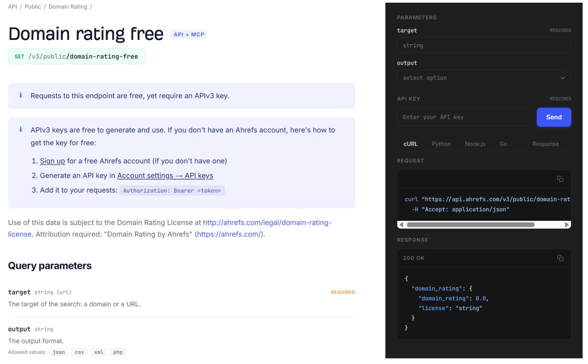Switch to the Go tab
The image size is (588, 364).
[503, 144]
